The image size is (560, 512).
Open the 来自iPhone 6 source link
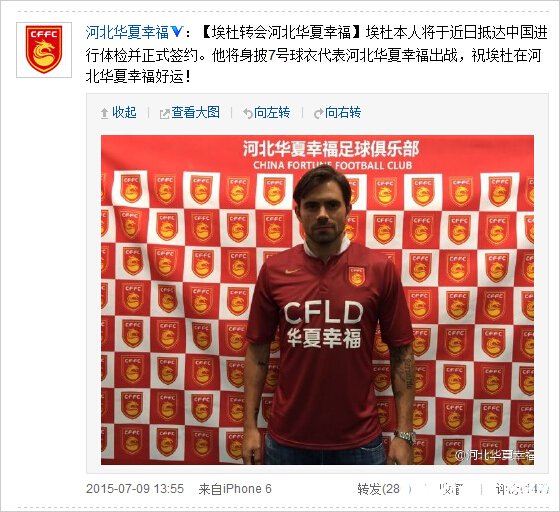coord(235,489)
